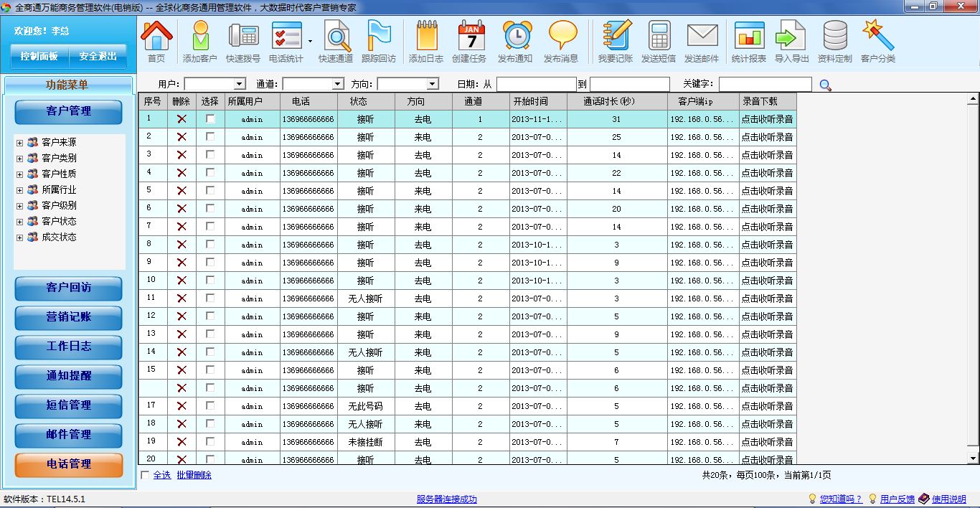Click the 日期 从 start date field
This screenshot has width=980, height=508.
(x=536, y=84)
